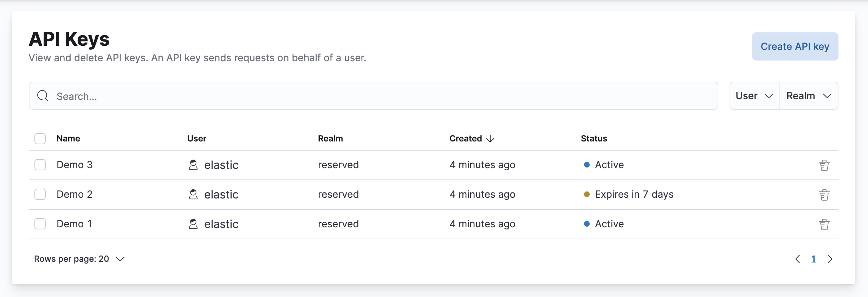Check the Demo 2 row checkbox
The height and width of the screenshot is (297, 868).
pyautogui.click(x=40, y=194)
